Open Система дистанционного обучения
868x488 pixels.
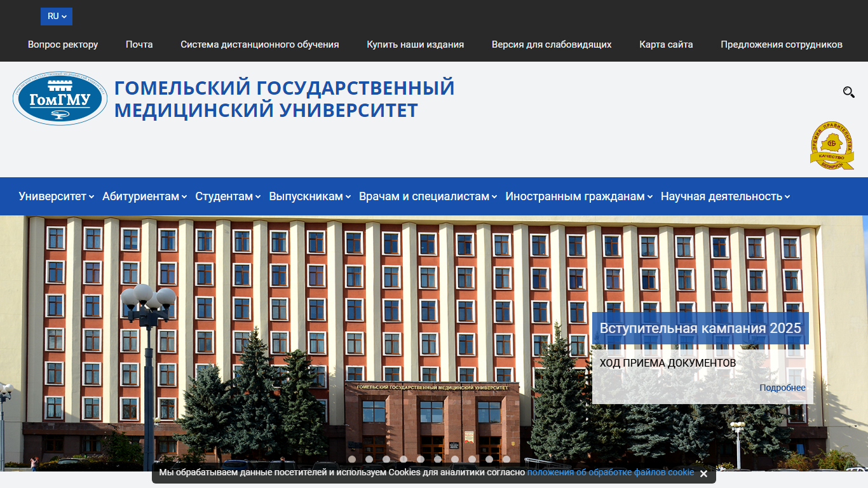[x=260, y=44]
